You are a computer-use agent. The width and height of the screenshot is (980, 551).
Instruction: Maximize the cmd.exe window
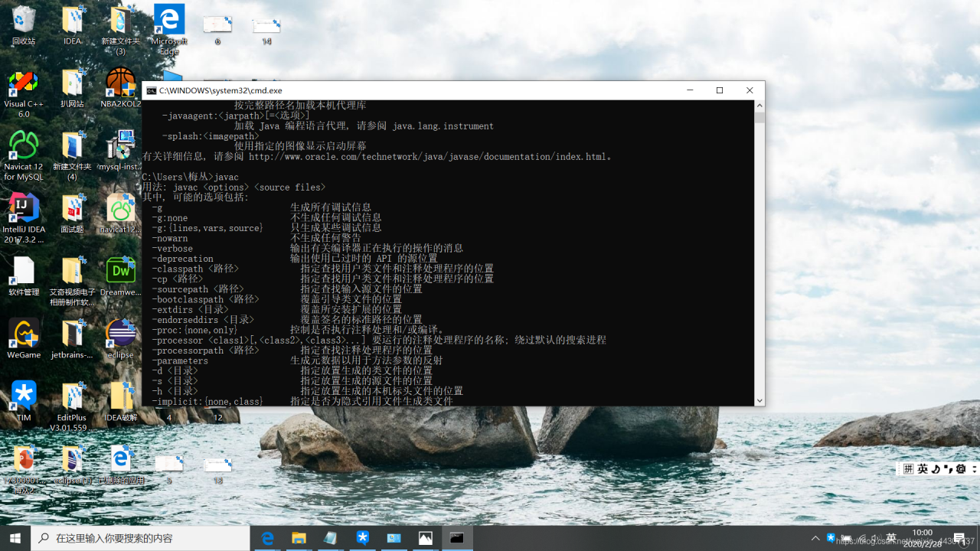(x=720, y=90)
